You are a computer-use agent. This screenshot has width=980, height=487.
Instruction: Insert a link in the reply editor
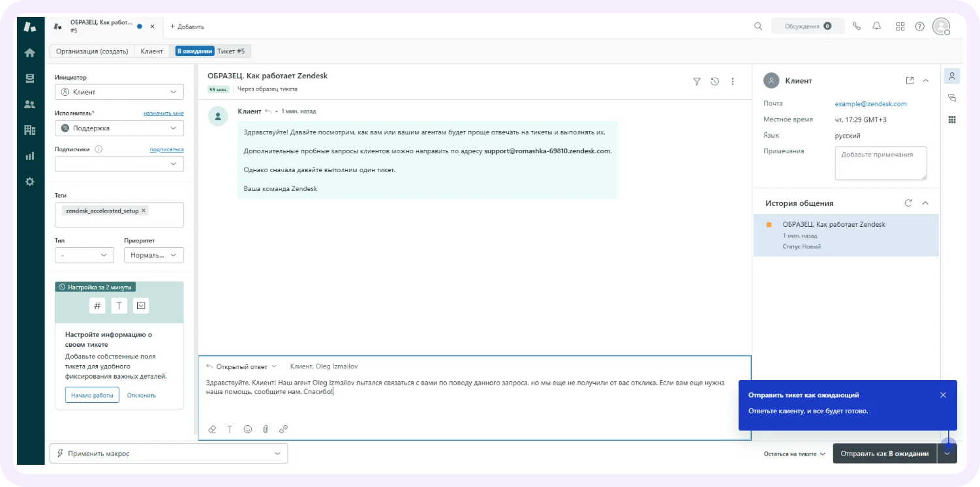click(283, 429)
